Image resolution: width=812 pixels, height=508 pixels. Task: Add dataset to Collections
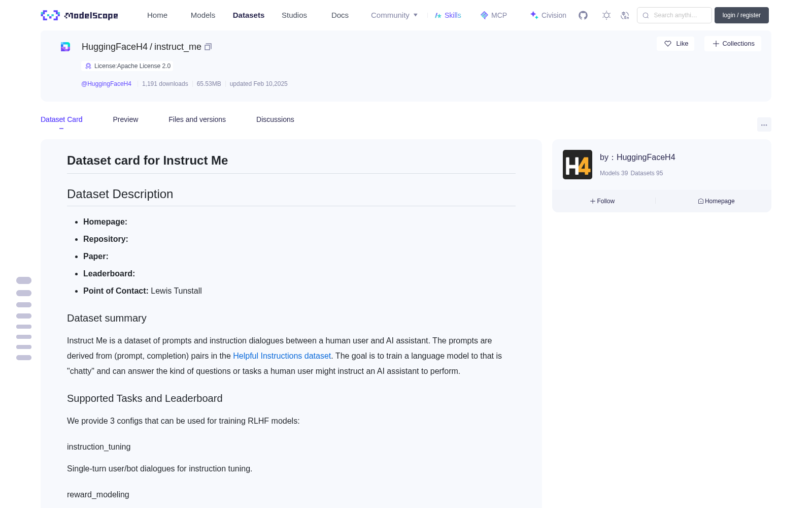click(x=733, y=44)
